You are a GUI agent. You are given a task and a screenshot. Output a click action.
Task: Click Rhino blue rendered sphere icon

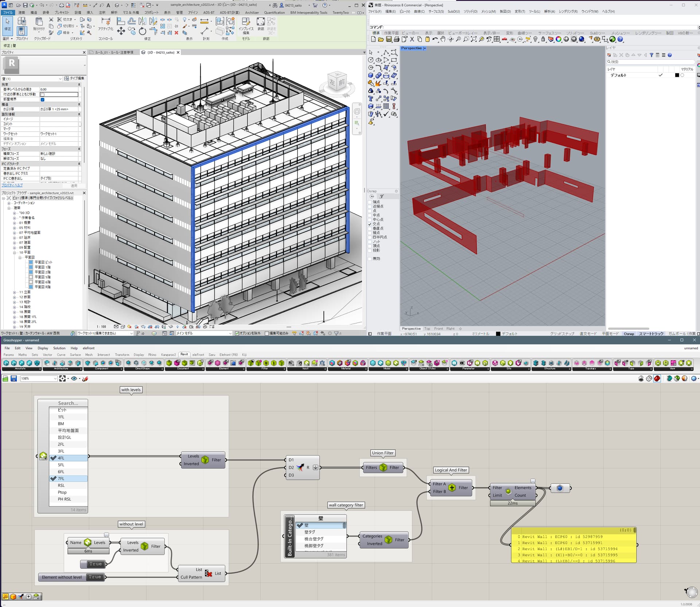582,39
